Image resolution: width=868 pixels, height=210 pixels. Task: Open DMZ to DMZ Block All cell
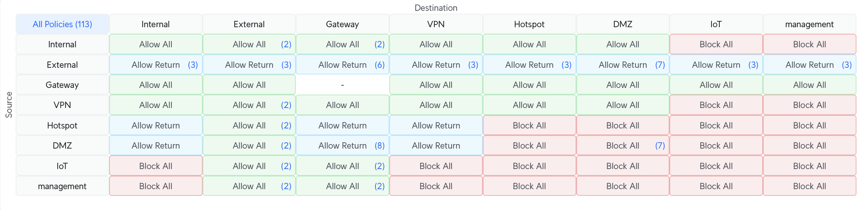(622, 146)
